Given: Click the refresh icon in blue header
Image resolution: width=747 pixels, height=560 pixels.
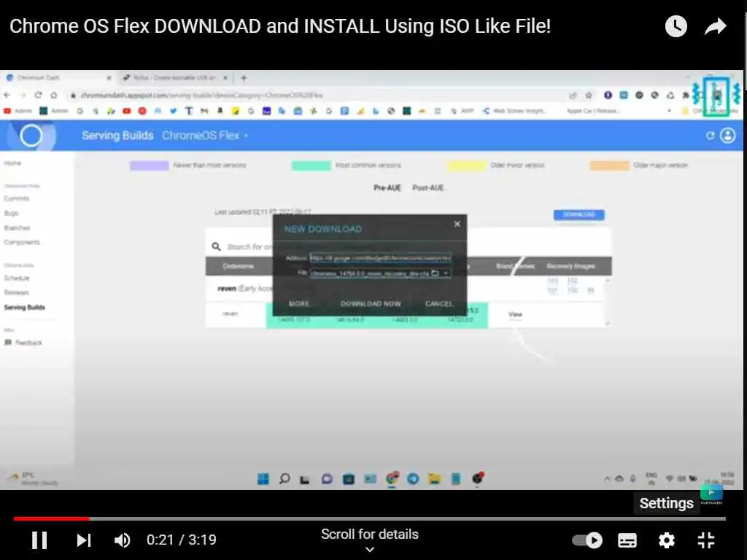Looking at the screenshot, I should (710, 136).
